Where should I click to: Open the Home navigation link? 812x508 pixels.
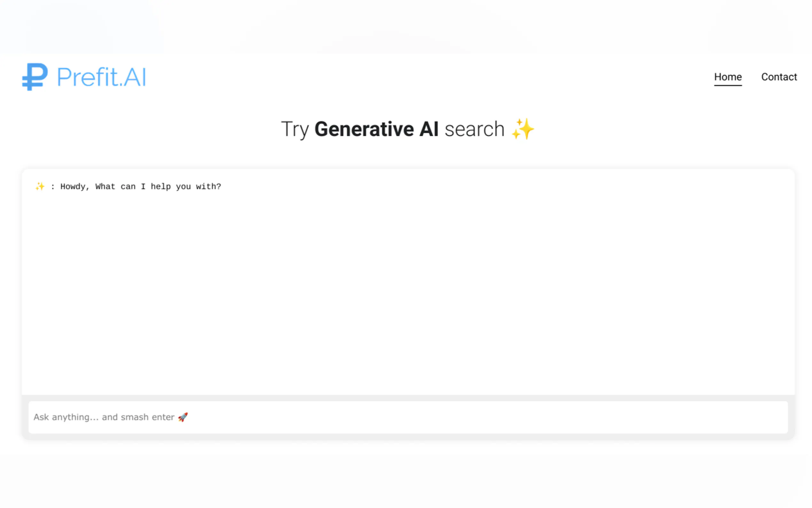point(727,77)
